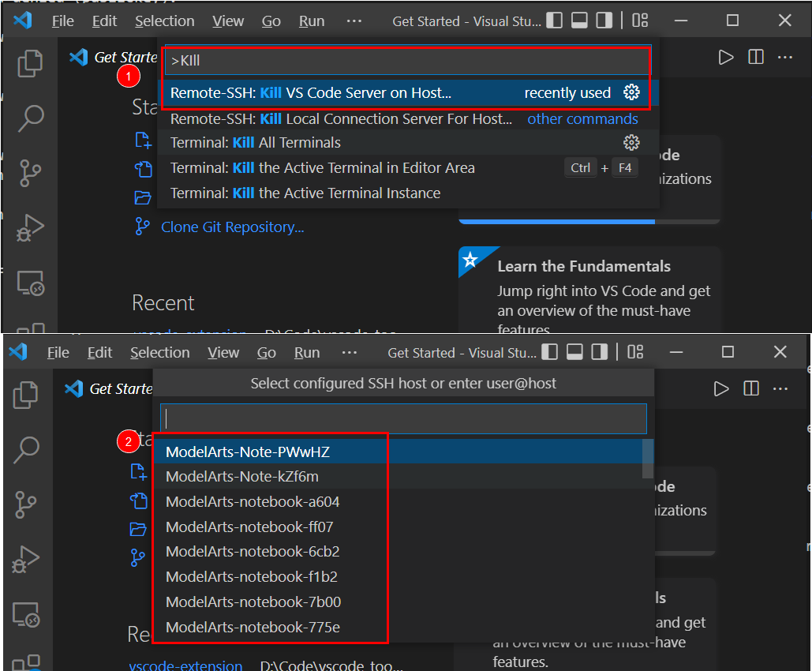The width and height of the screenshot is (812, 671).
Task: Open Go menu in bottom window
Action: pos(266,353)
